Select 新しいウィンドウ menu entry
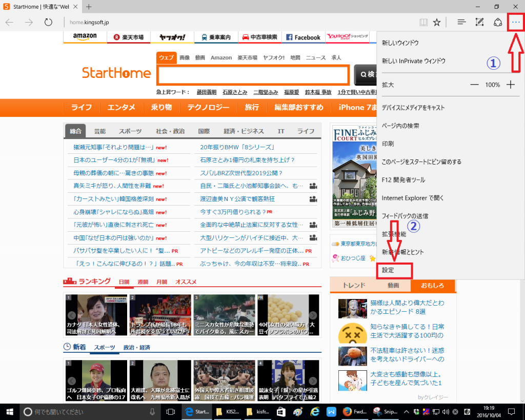Viewport: 525px width, 420px height. point(400,43)
